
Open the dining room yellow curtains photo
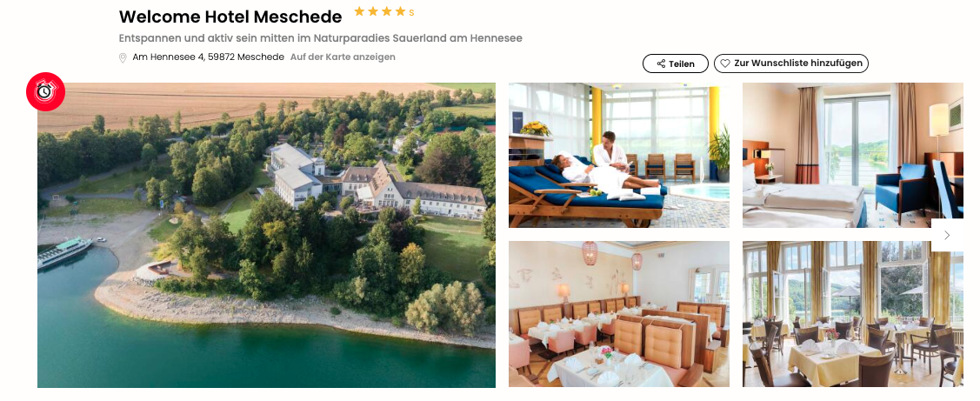coord(852,314)
